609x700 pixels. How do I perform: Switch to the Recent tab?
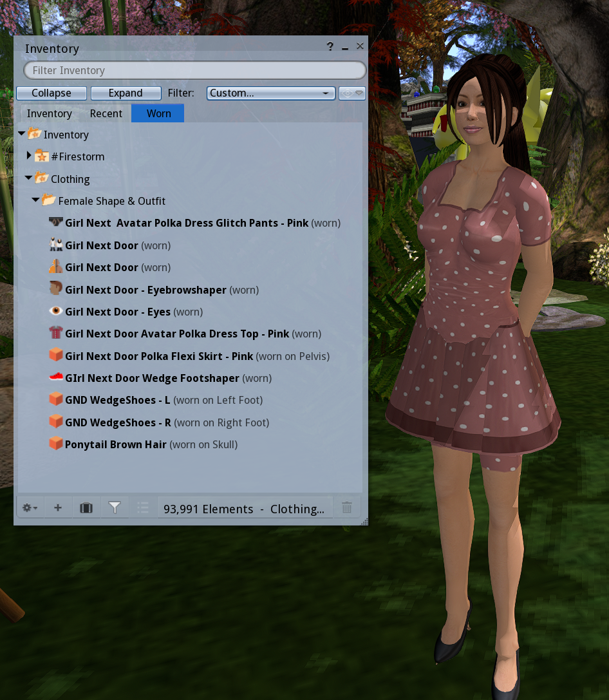(x=106, y=113)
